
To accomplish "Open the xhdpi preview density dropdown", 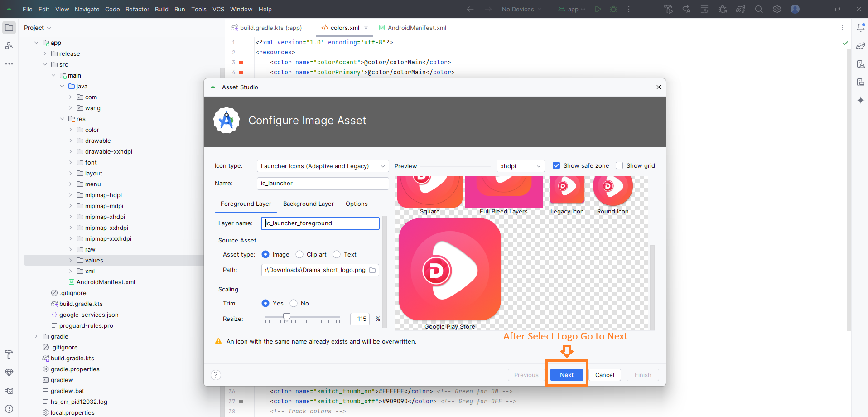I will pyautogui.click(x=521, y=166).
